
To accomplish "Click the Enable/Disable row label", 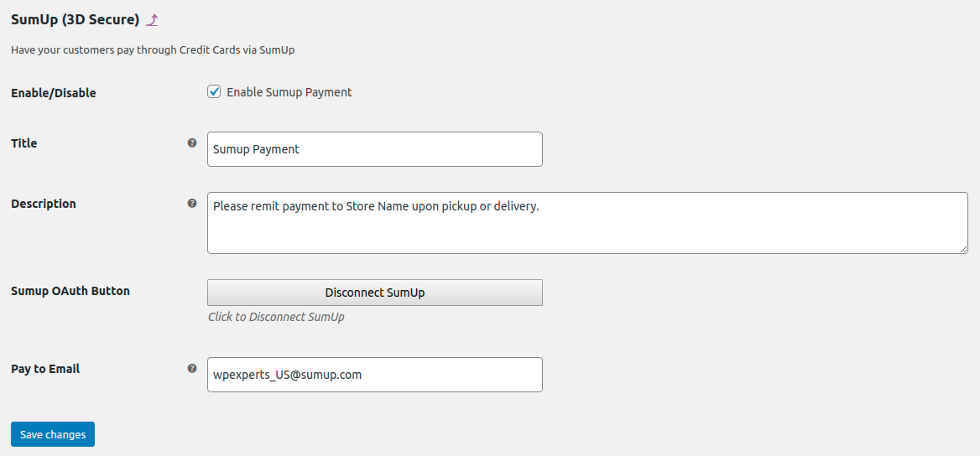I will (54, 93).
